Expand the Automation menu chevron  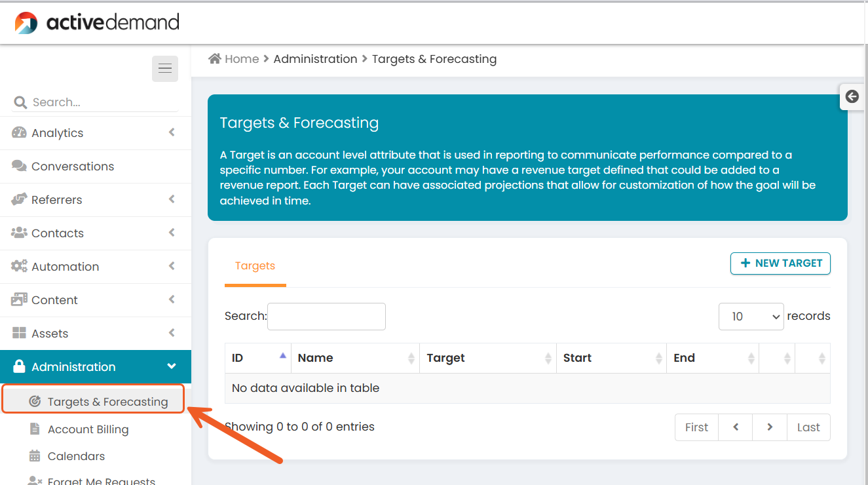[x=172, y=266]
